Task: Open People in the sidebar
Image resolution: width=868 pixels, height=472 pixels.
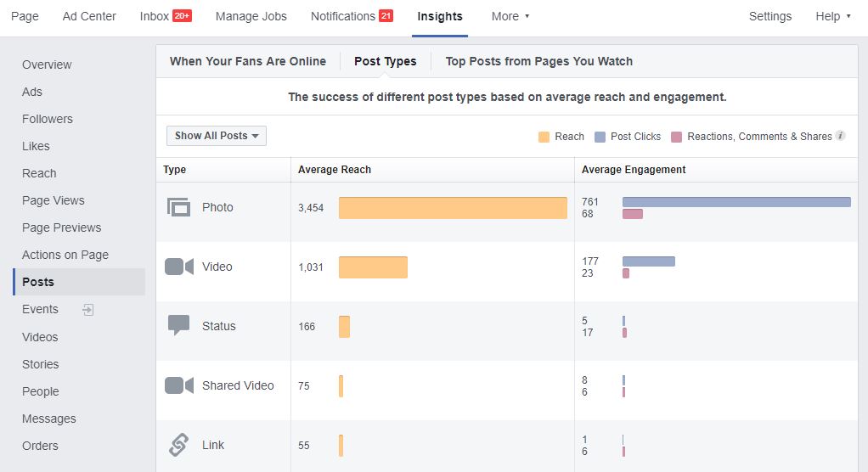Action: coord(41,391)
